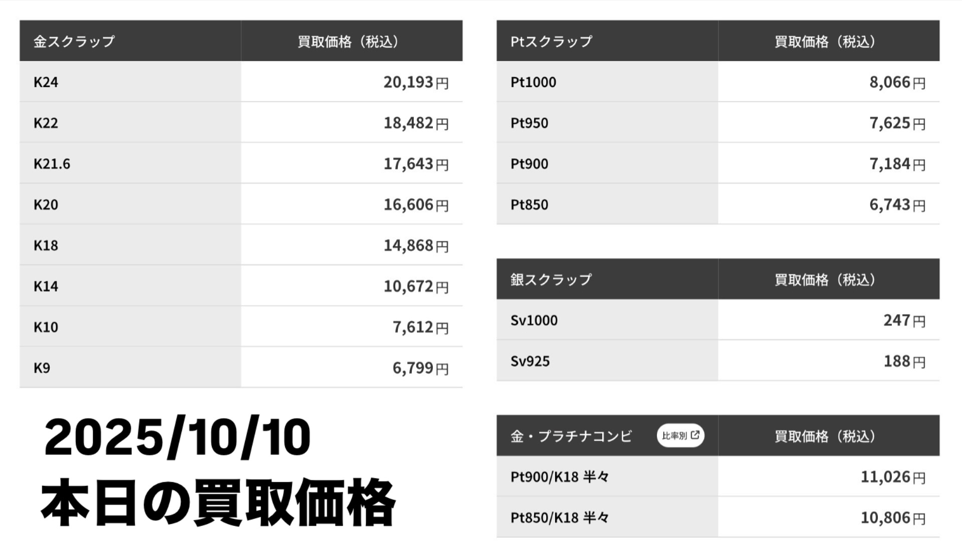Screen dimensions: 962x560
Task: Click the 金スクラップ table header
Action: 74,41
